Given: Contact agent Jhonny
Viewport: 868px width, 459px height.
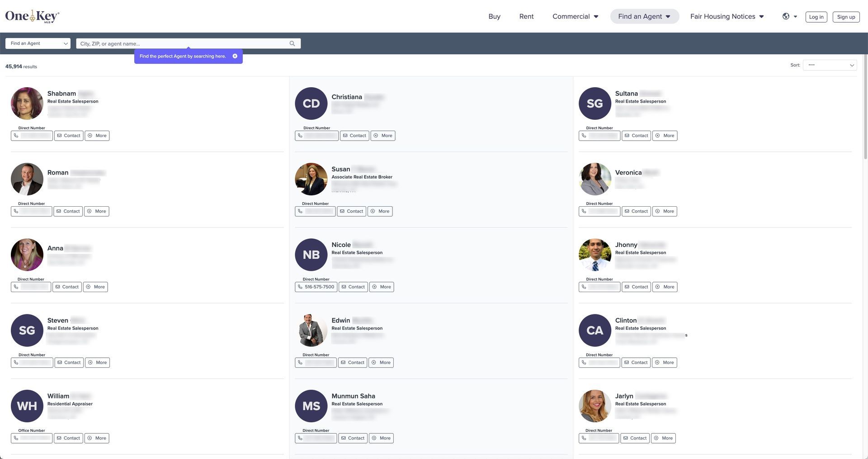Looking at the screenshot, I should [637, 287].
